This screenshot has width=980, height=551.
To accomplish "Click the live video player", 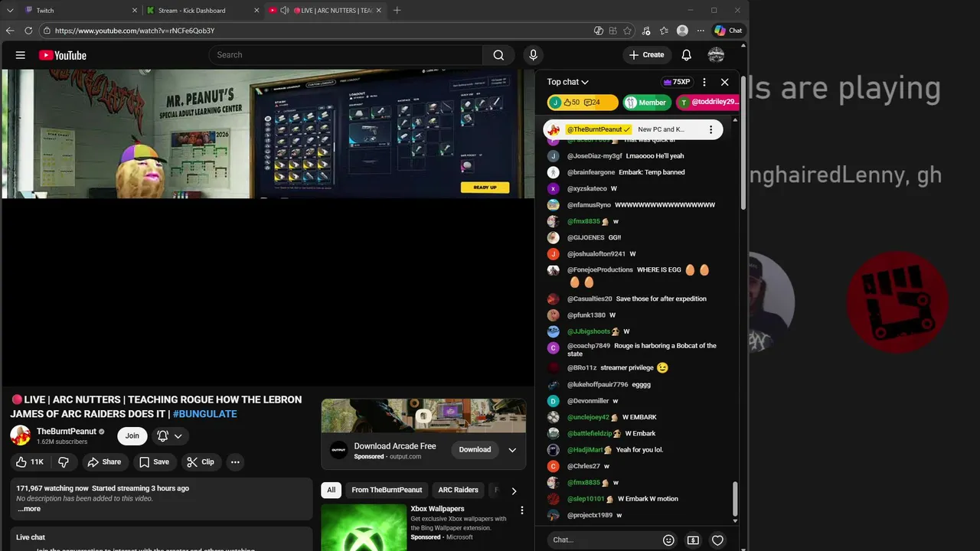I will pos(268,228).
